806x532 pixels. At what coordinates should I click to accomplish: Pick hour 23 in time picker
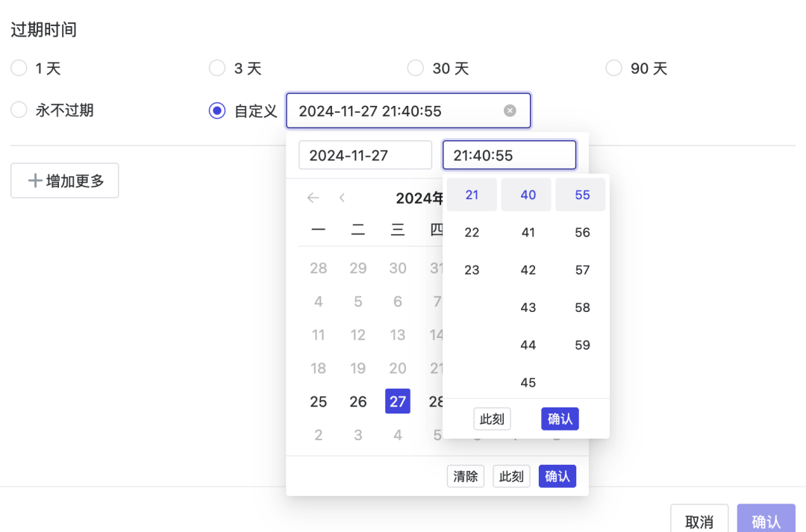point(472,270)
